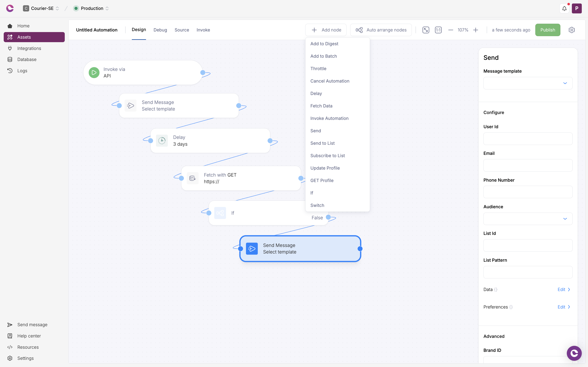The image size is (588, 367).
Task: Edit the Preferences field
Action: point(562,307)
